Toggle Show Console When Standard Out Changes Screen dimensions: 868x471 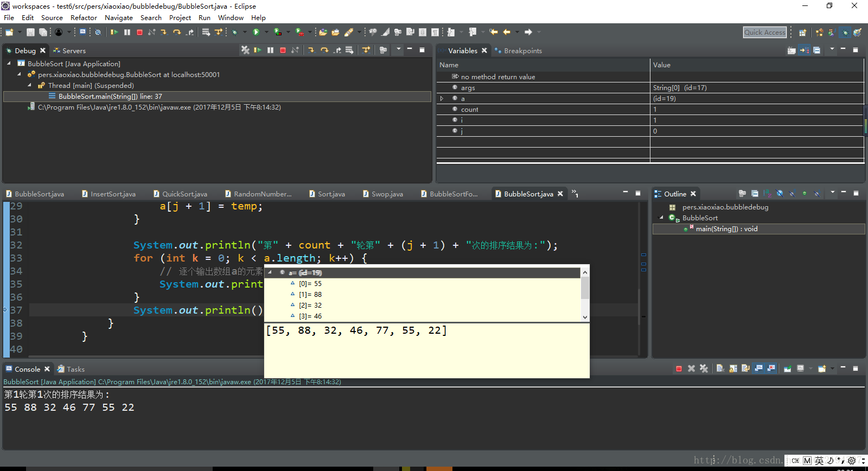(x=758, y=368)
